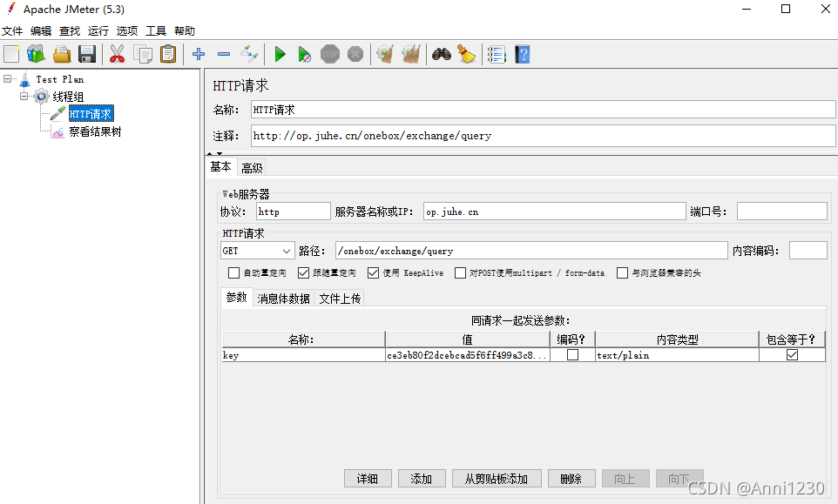Switch to 消息体数据 tab
The height and width of the screenshot is (504, 838).
pos(283,299)
